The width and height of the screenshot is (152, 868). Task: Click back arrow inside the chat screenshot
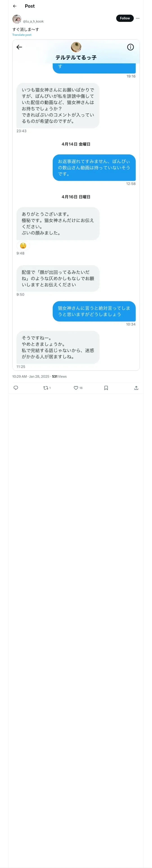click(19, 47)
